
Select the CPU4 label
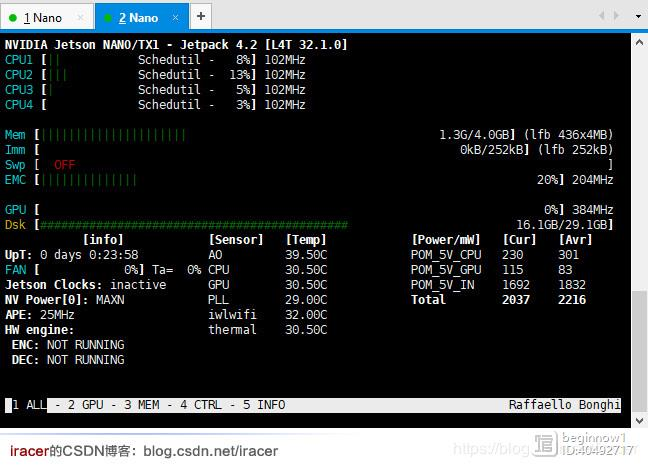click(x=19, y=105)
